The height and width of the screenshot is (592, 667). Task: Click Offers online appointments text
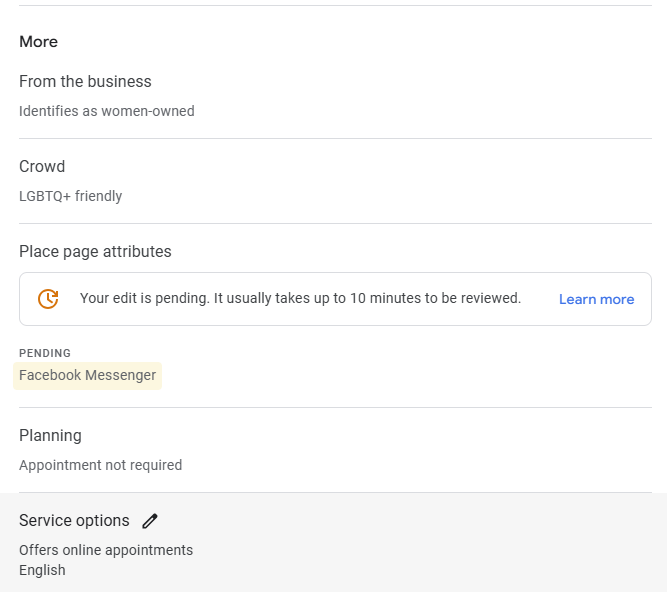click(106, 550)
